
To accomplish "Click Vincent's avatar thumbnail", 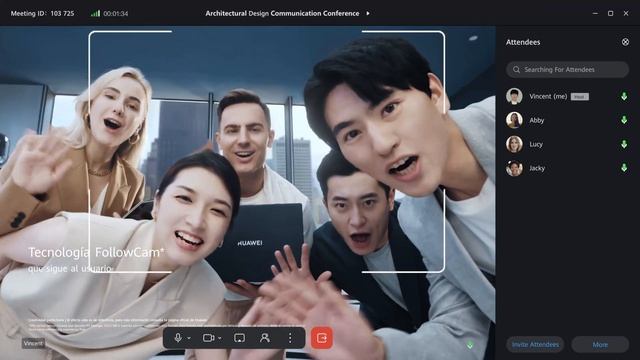I will pyautogui.click(x=514, y=96).
